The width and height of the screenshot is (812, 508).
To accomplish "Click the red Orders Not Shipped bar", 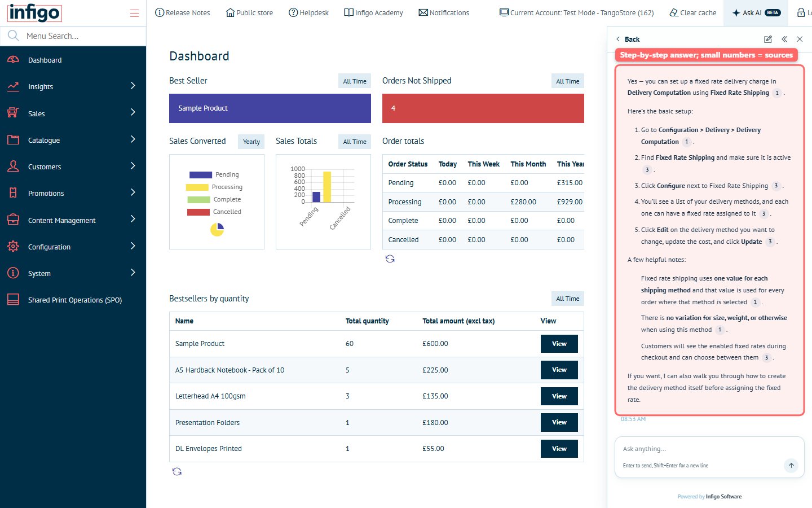I will coord(483,108).
